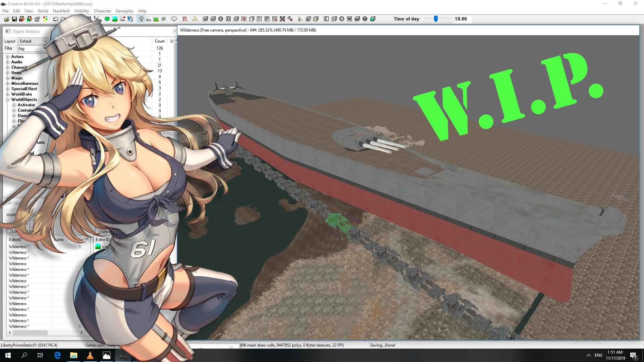Expand the Magic tree node

coord(7,78)
